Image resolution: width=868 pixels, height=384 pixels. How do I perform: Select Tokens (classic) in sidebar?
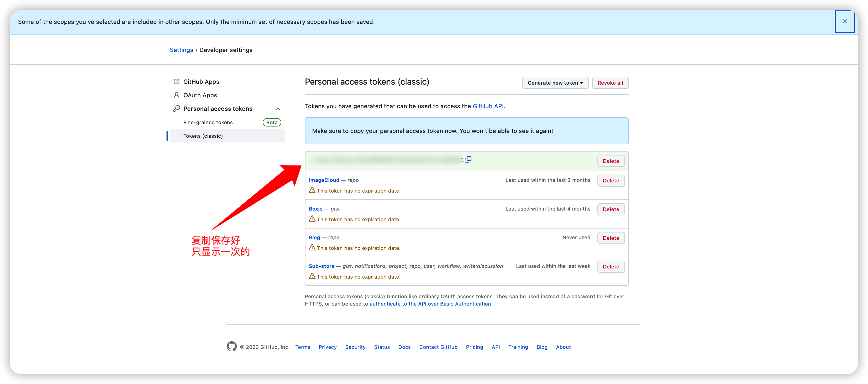tap(203, 136)
